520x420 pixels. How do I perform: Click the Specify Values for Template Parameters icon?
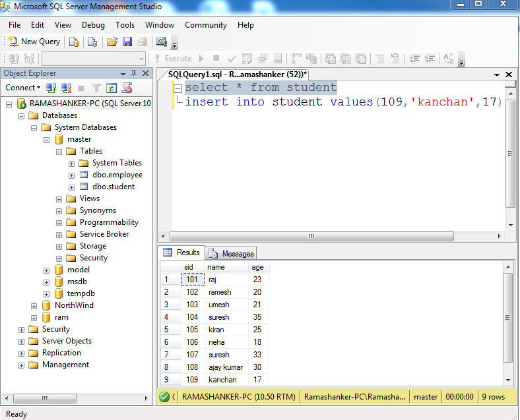tap(448, 59)
